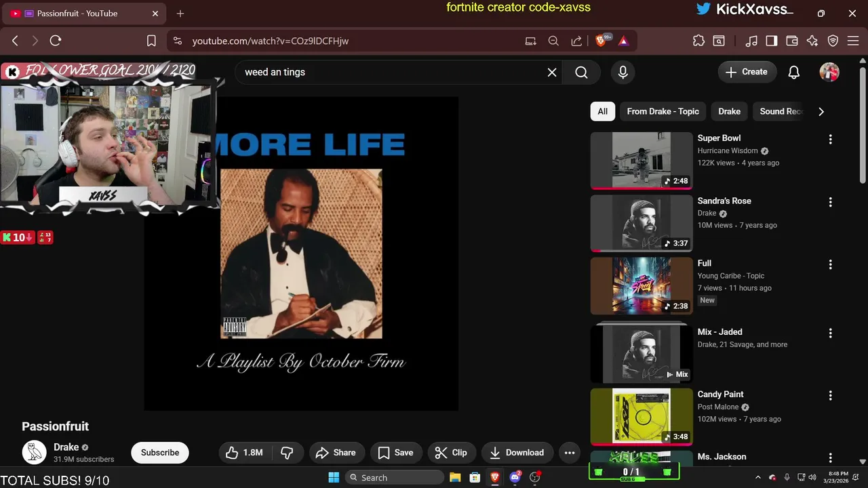Open the Windows Start menu
This screenshot has height=488, width=868.
(x=334, y=477)
